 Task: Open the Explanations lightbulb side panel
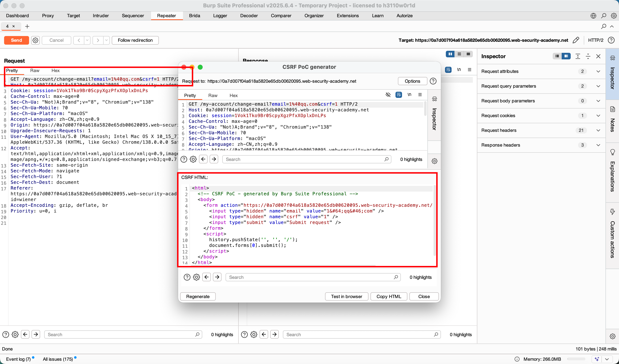[612, 152]
